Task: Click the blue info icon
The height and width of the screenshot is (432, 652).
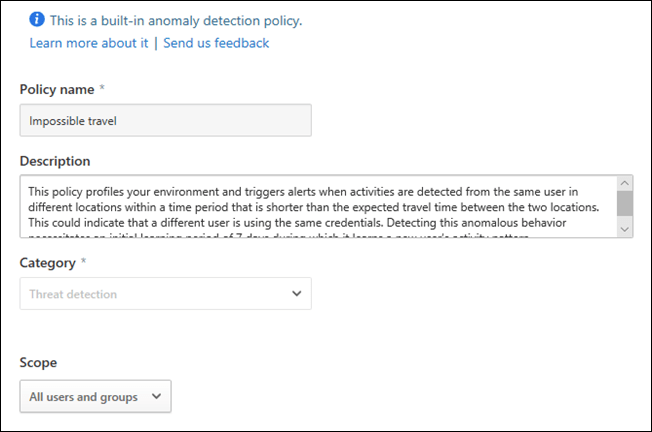Action: click(36, 20)
